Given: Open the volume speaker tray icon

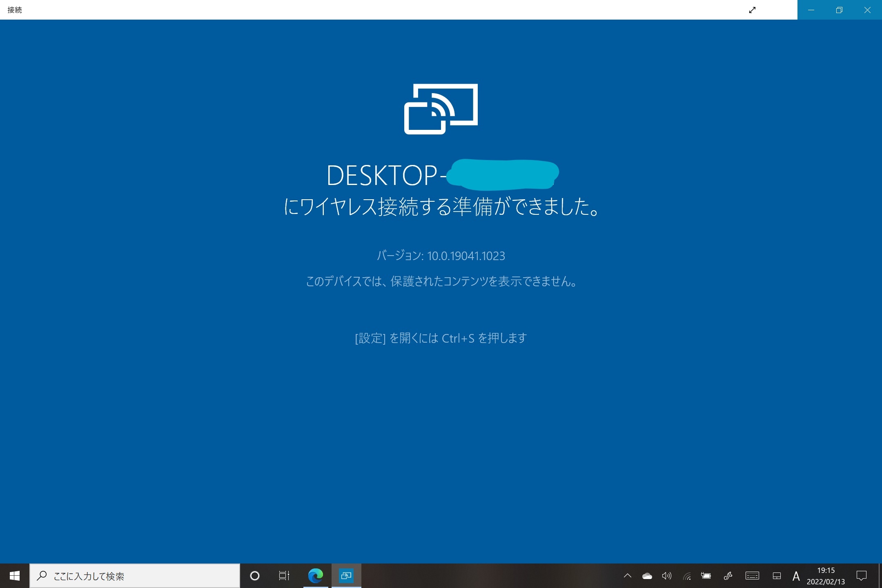Looking at the screenshot, I should (666, 576).
